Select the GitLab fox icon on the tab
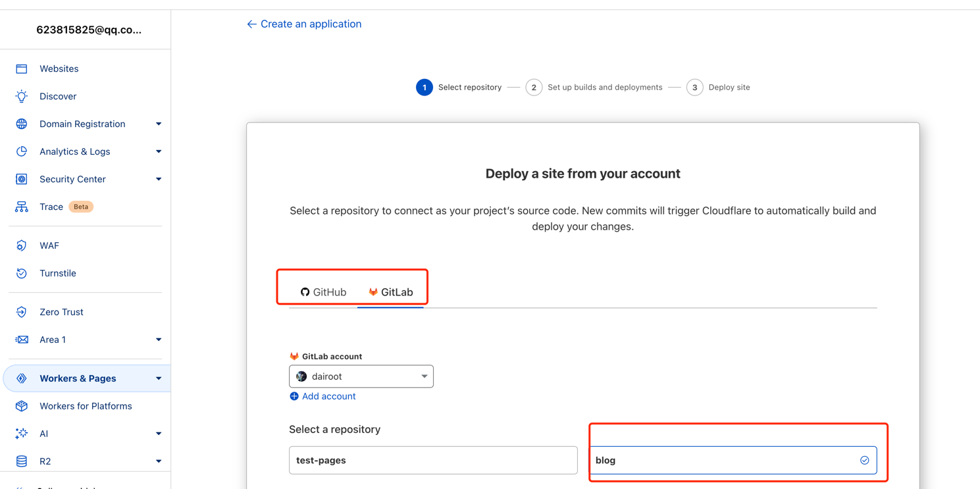Image resolution: width=980 pixels, height=489 pixels. tap(373, 292)
